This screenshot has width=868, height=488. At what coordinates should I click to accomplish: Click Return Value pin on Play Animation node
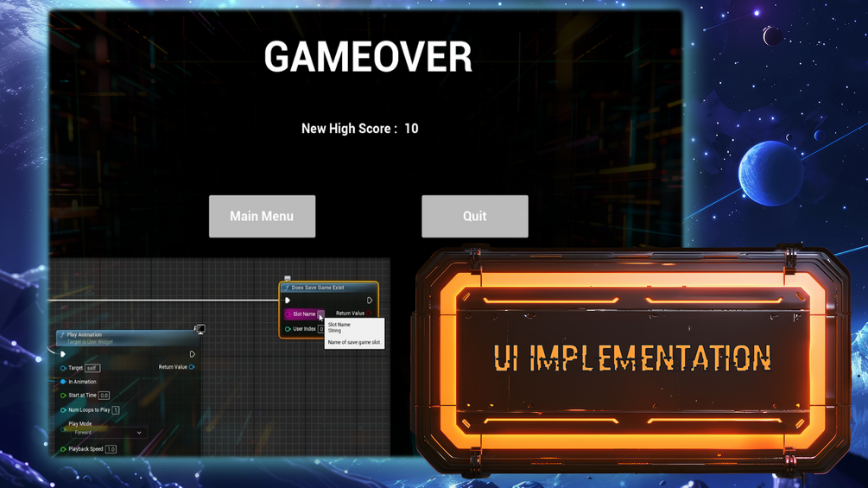pos(192,367)
